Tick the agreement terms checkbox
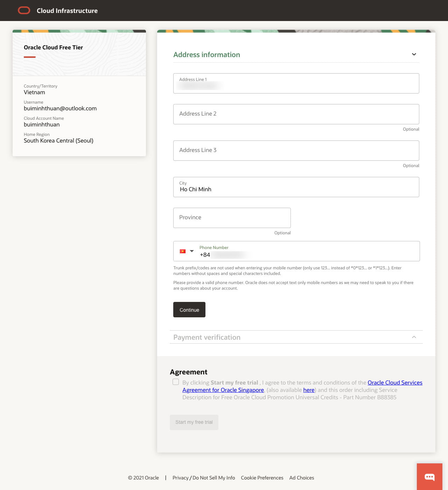The width and height of the screenshot is (448, 490). [x=176, y=382]
